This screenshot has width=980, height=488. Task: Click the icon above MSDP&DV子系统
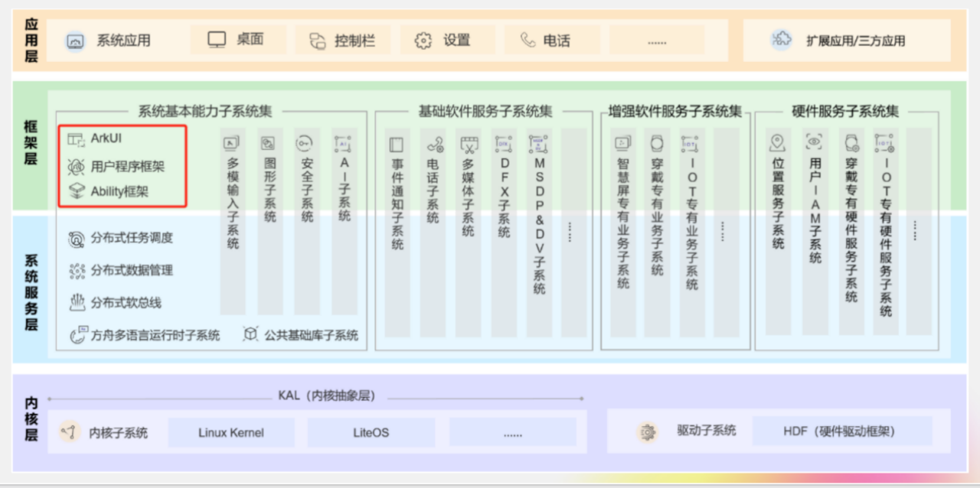tap(539, 144)
